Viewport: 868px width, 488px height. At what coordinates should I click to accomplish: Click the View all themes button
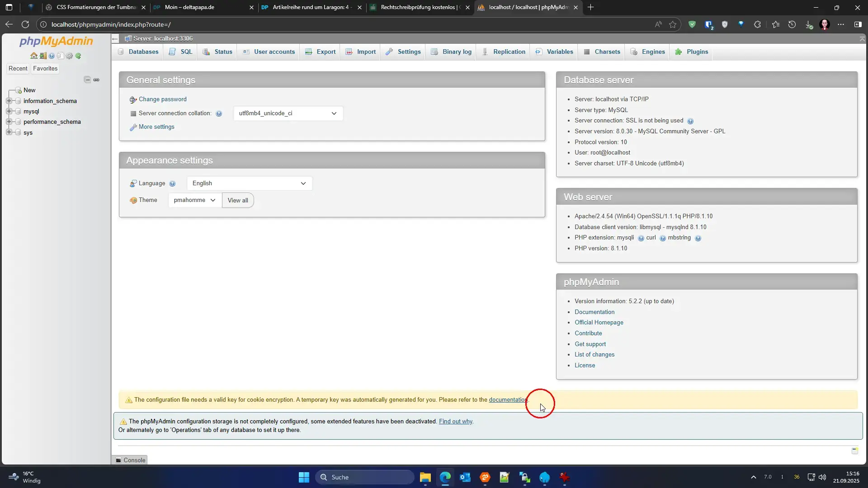(x=238, y=201)
